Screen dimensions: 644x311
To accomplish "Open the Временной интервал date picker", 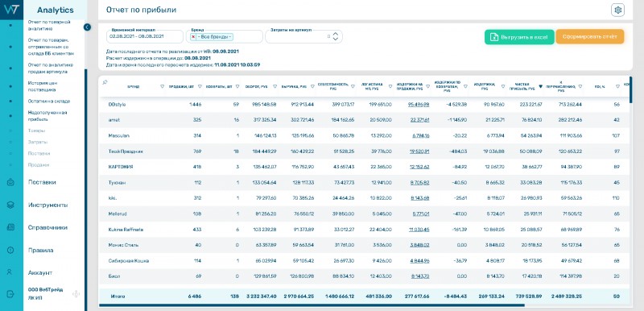I will pyautogui.click(x=145, y=36).
